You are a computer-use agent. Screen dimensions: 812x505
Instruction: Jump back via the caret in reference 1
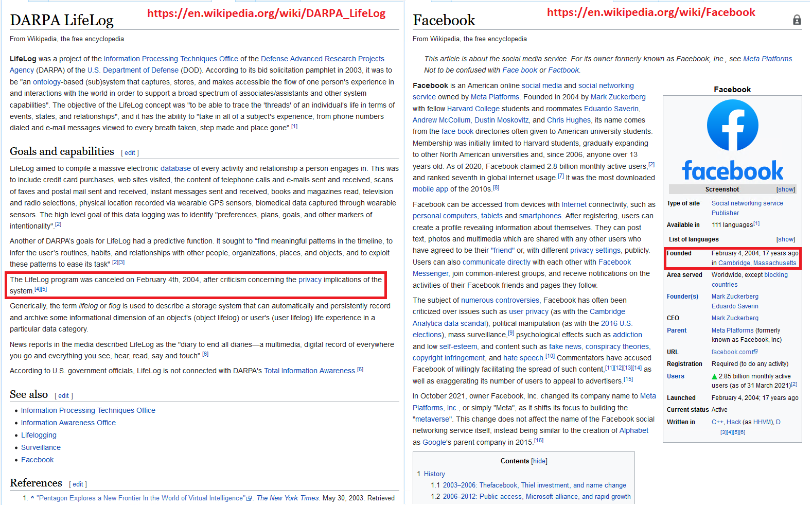point(32,498)
